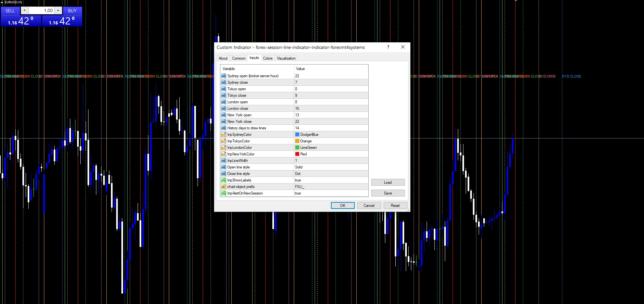The height and width of the screenshot is (304, 644).
Task: Click the Open line style row icon
Action: point(223,167)
